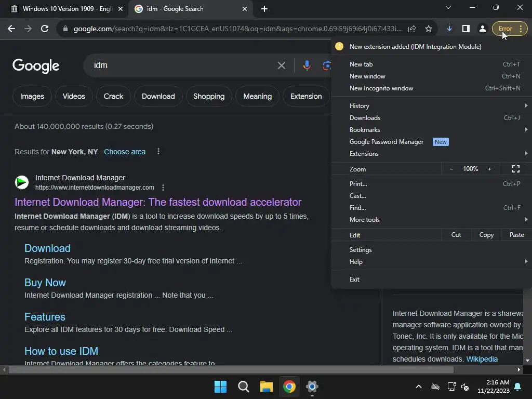Click Chrome icon in taskbar
The height and width of the screenshot is (399, 532).
[289, 387]
